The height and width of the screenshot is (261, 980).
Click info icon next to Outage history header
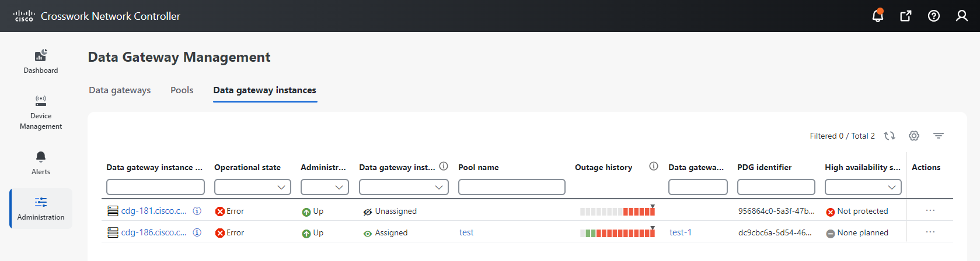point(654,167)
